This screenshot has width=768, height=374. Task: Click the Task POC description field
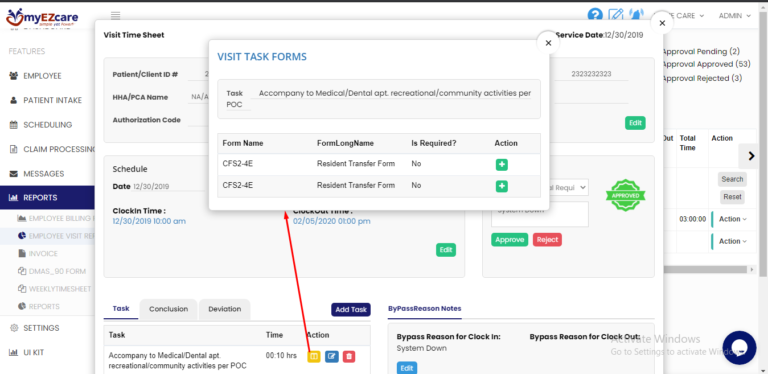click(x=390, y=94)
